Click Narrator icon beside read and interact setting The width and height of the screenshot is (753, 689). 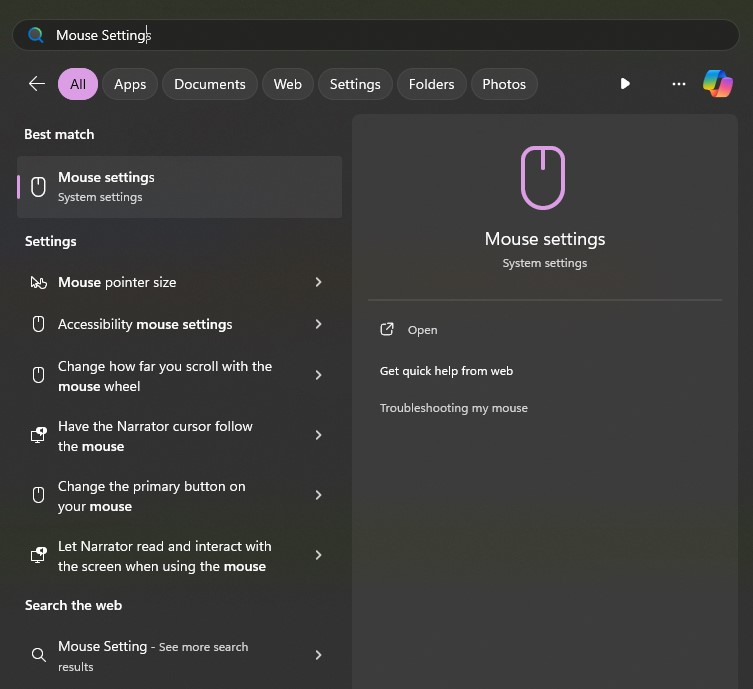coord(38,555)
